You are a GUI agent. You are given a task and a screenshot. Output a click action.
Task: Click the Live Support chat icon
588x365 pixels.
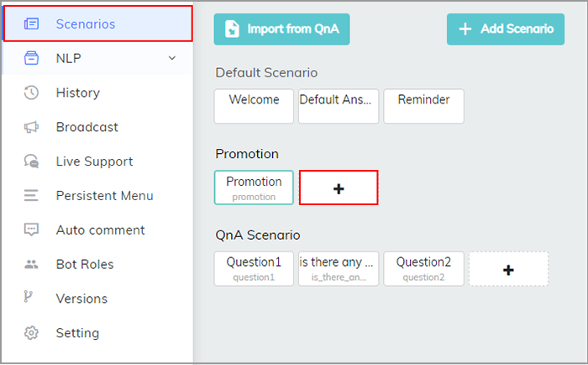coord(31,161)
